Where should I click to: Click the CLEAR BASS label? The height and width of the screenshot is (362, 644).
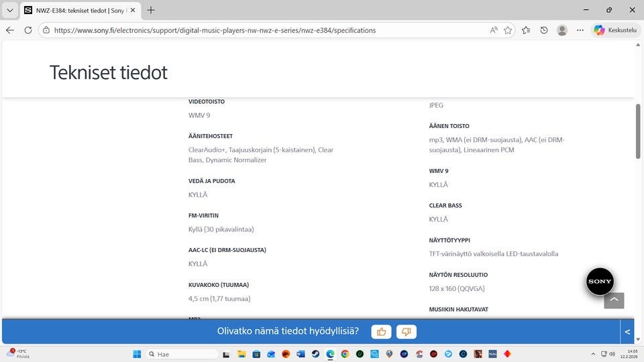445,206
